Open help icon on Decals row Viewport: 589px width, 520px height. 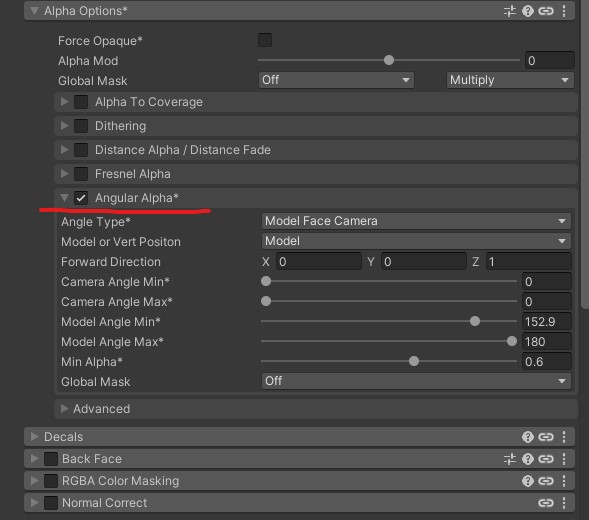528,437
